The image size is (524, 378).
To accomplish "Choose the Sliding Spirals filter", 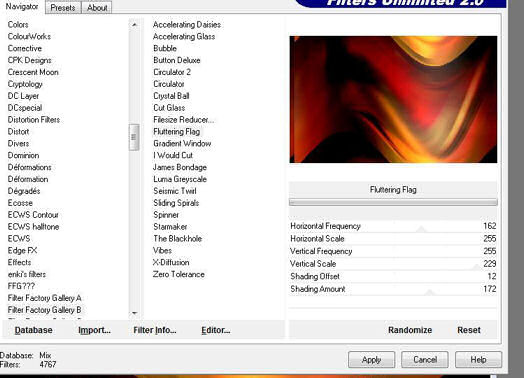I will pos(176,203).
